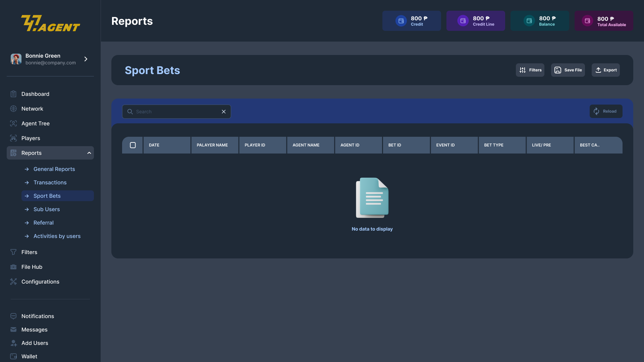
Task: Click the Balance wallet icon
Action: tap(529, 21)
